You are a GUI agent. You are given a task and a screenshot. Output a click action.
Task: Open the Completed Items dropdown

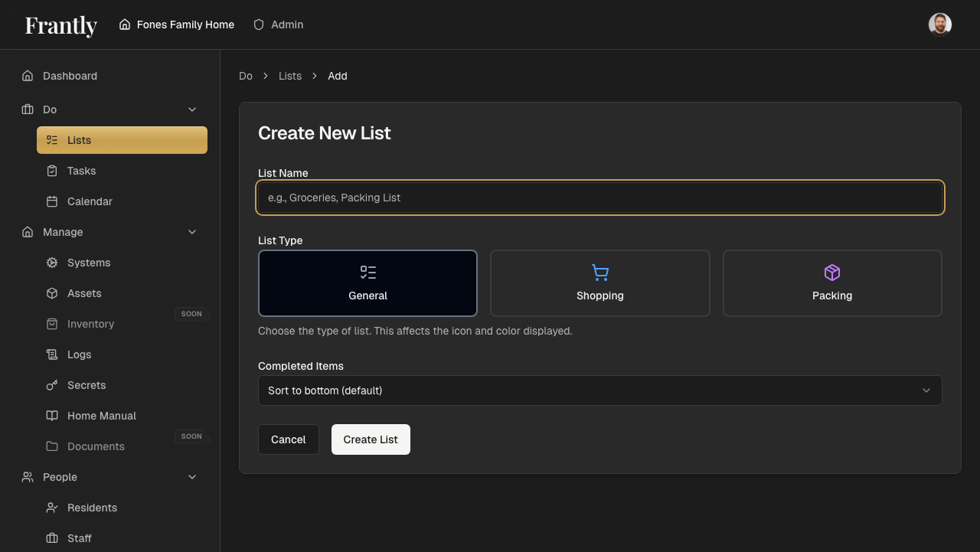point(600,390)
